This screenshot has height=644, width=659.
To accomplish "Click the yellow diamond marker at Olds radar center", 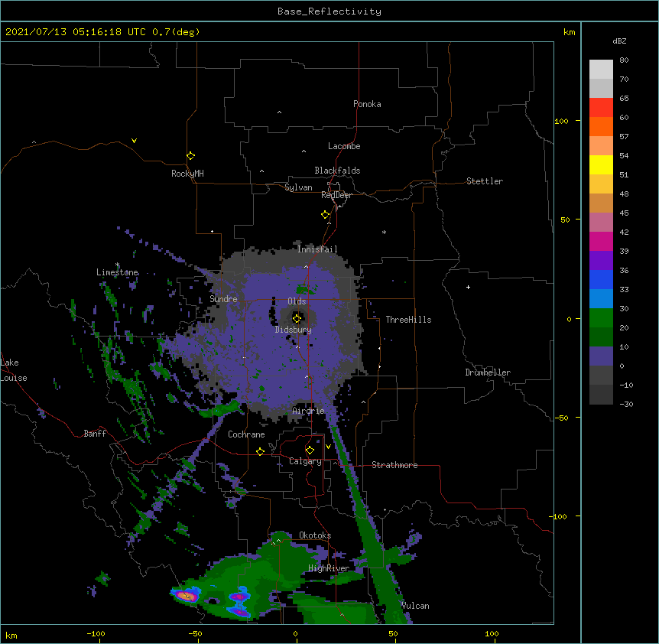I will click(x=297, y=318).
